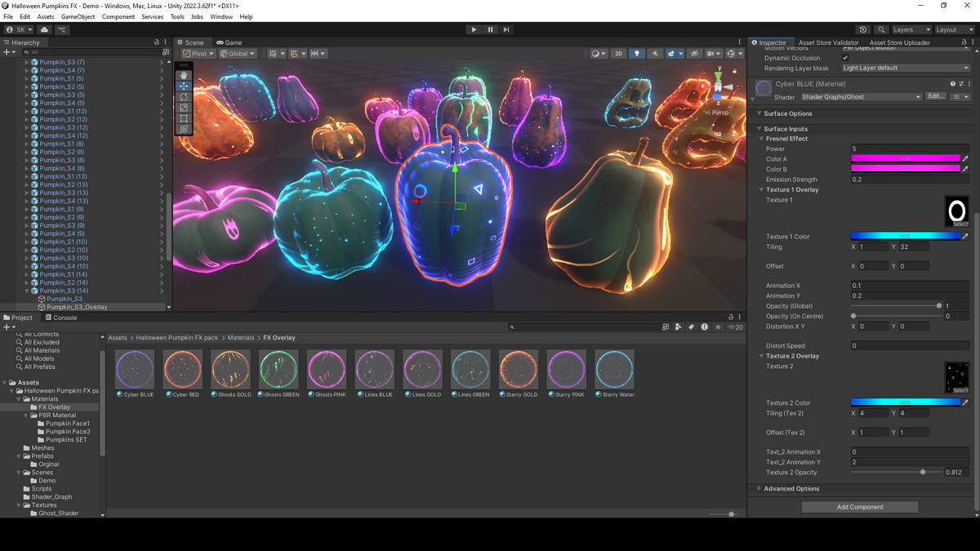
Task: Open the Shader Graphs/Ghost shader dropdown
Action: point(861,96)
